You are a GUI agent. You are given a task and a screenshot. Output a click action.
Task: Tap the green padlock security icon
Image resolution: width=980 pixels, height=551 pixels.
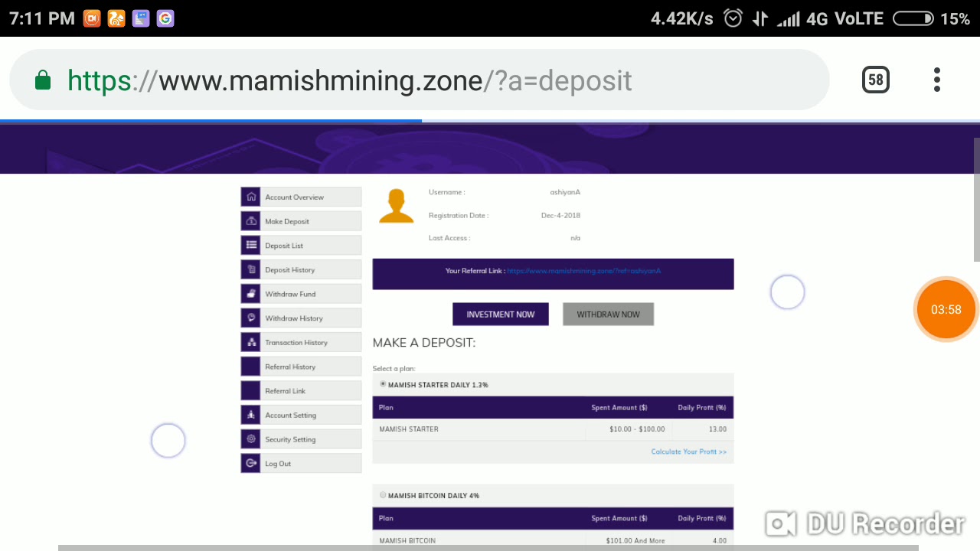(x=43, y=80)
